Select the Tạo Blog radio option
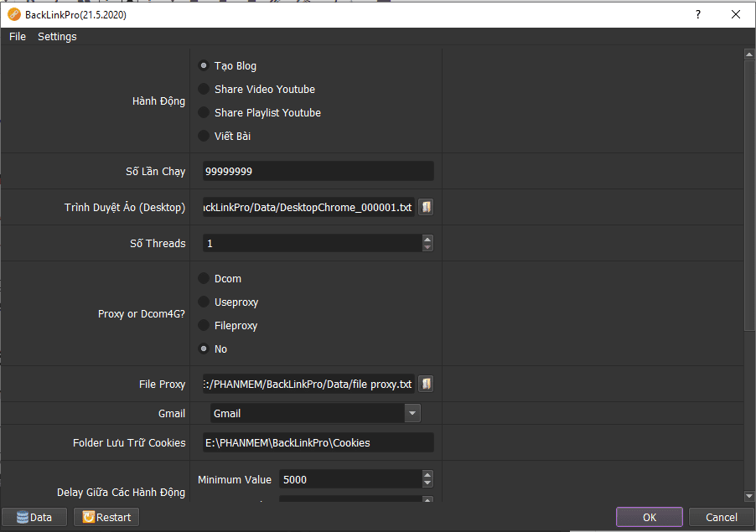The height and width of the screenshot is (532, 756). (x=204, y=65)
